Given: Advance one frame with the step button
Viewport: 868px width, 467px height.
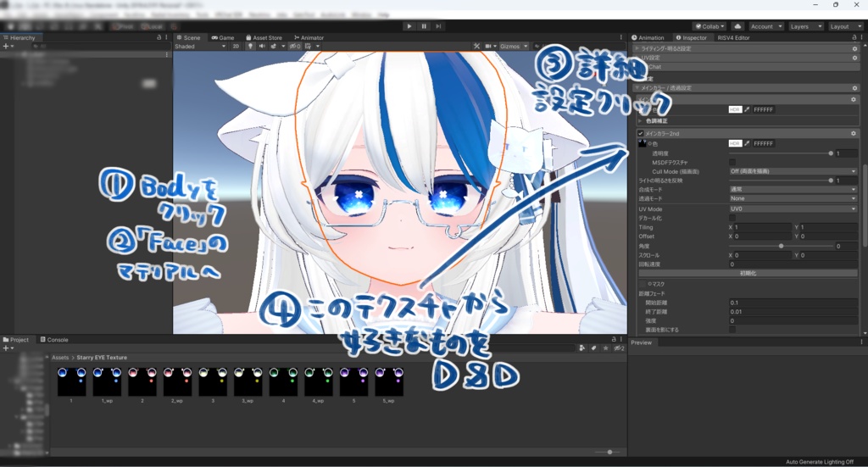Looking at the screenshot, I should [438, 26].
